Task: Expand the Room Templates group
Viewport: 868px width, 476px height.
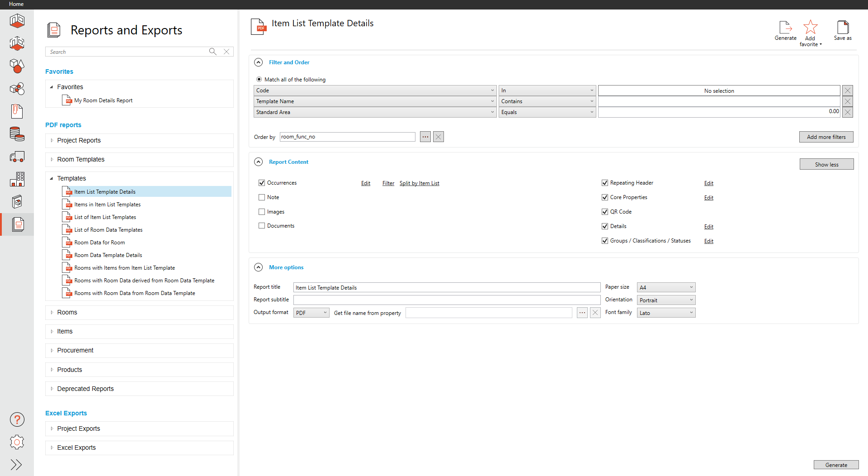Action: click(52, 159)
